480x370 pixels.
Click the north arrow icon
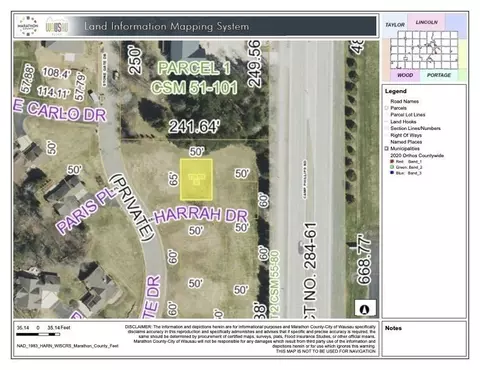[365, 308]
